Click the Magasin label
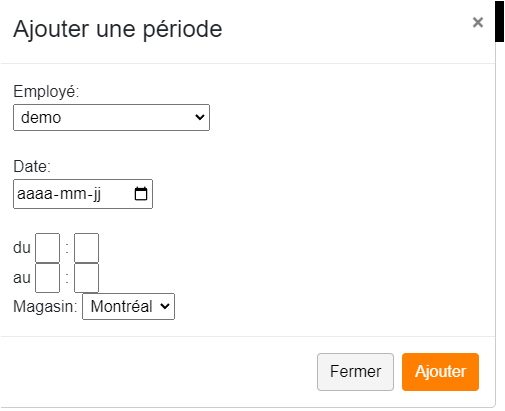The image size is (505, 411). tap(45, 306)
